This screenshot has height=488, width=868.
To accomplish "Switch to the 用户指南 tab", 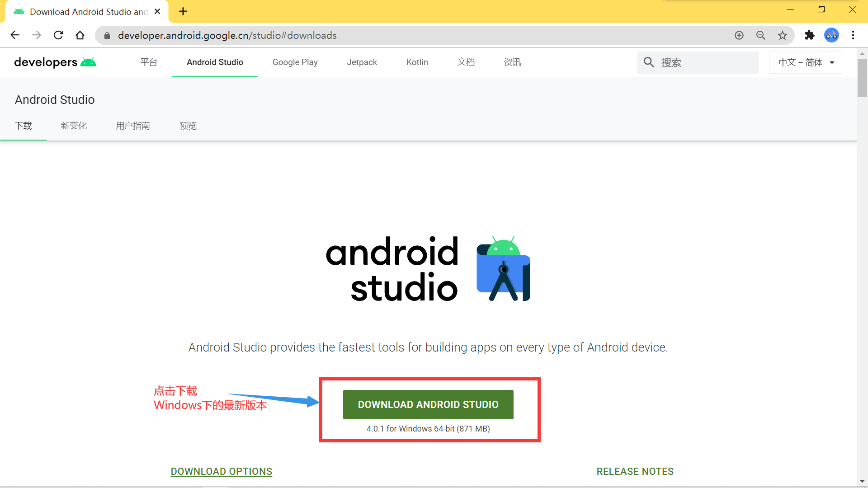I will (x=133, y=126).
